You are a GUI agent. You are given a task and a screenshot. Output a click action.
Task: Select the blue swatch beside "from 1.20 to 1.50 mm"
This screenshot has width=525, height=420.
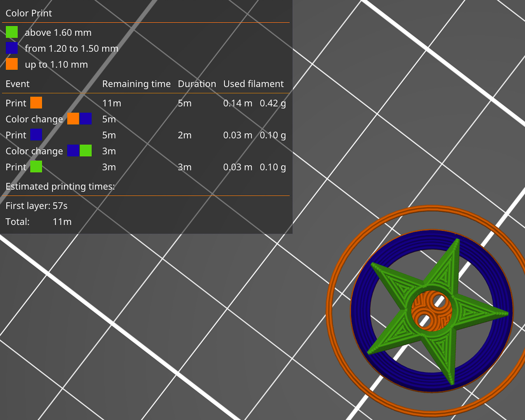click(x=12, y=48)
